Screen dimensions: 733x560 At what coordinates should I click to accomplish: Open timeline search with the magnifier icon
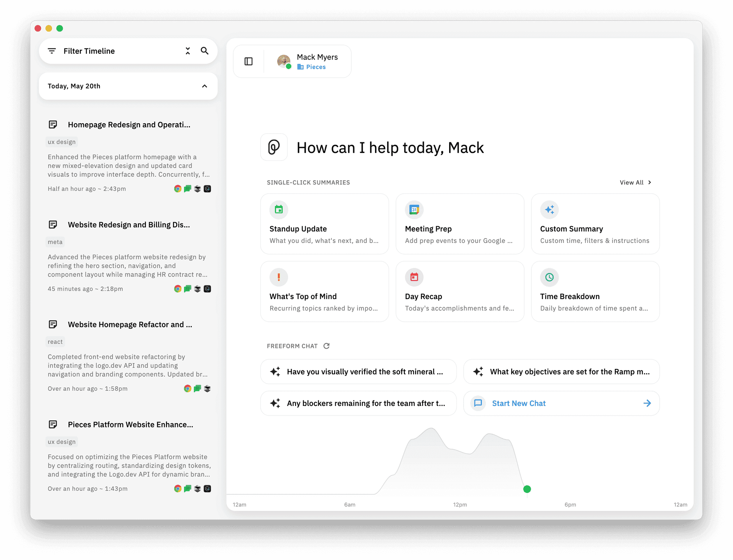coord(205,51)
